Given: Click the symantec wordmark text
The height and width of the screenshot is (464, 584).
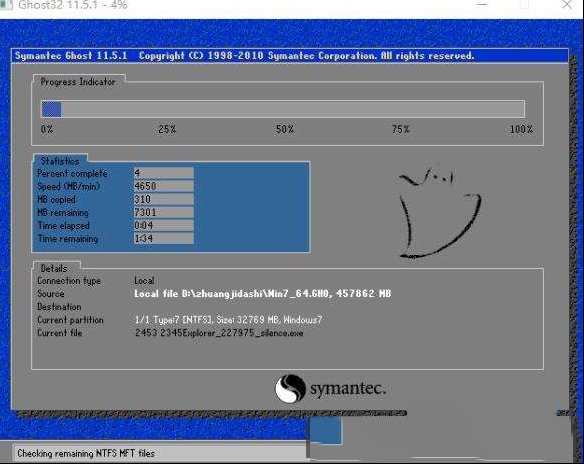Looking at the screenshot, I should point(347,389).
